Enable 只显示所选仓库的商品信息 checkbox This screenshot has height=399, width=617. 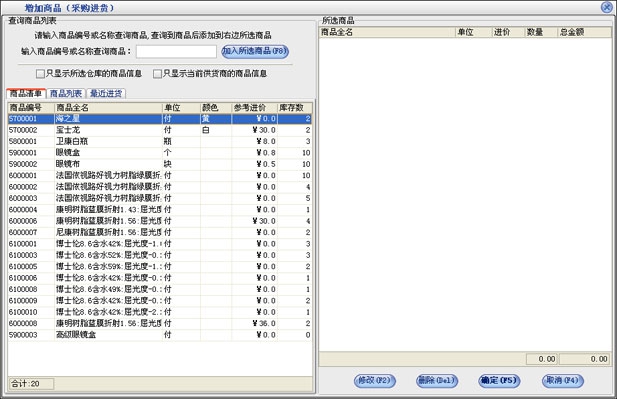(x=40, y=74)
